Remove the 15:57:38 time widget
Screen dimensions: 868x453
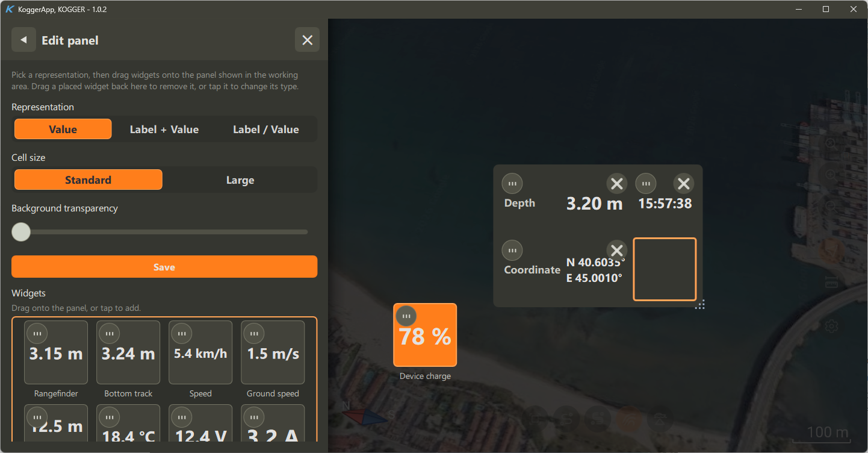[683, 184]
